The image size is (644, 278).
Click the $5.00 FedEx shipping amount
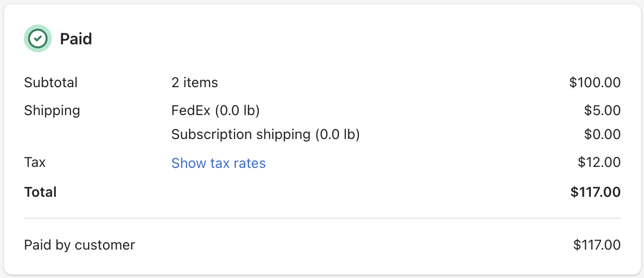point(603,110)
